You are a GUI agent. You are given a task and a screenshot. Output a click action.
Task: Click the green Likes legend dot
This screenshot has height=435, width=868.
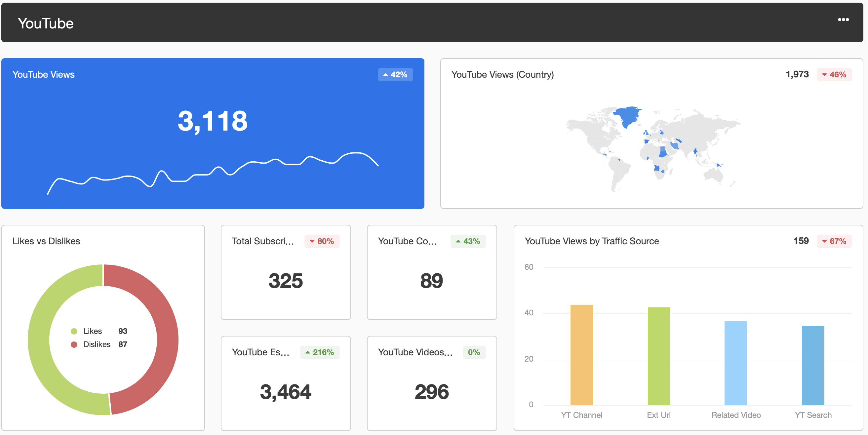point(74,331)
